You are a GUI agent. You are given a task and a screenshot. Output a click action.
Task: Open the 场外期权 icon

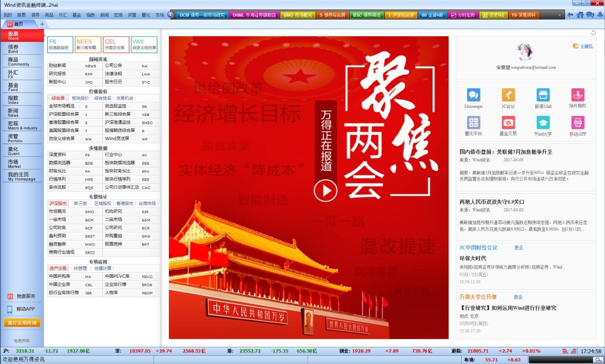click(x=577, y=95)
